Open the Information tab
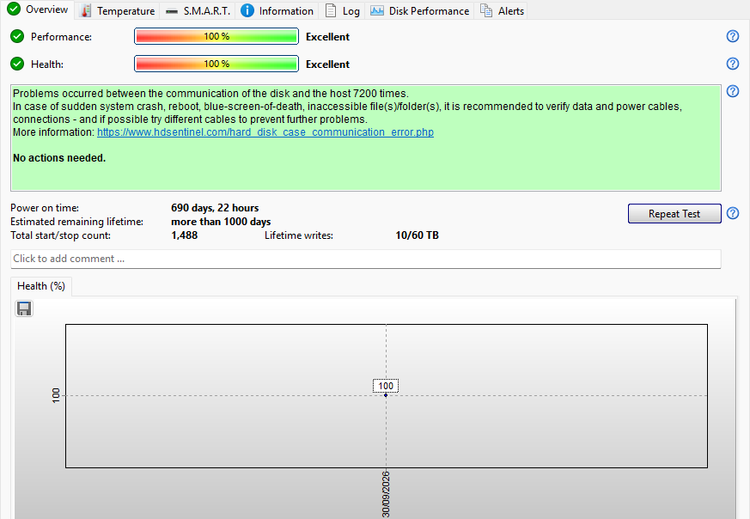The height and width of the screenshot is (519, 750). [277, 11]
